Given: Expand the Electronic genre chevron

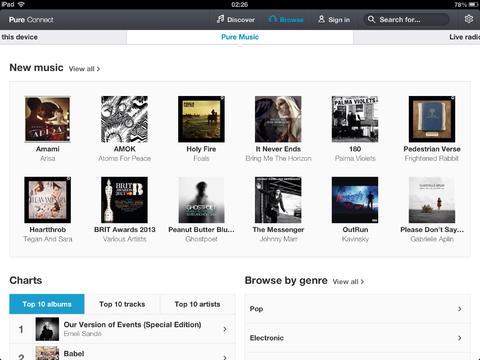Looking at the screenshot, I should pos(460,338).
